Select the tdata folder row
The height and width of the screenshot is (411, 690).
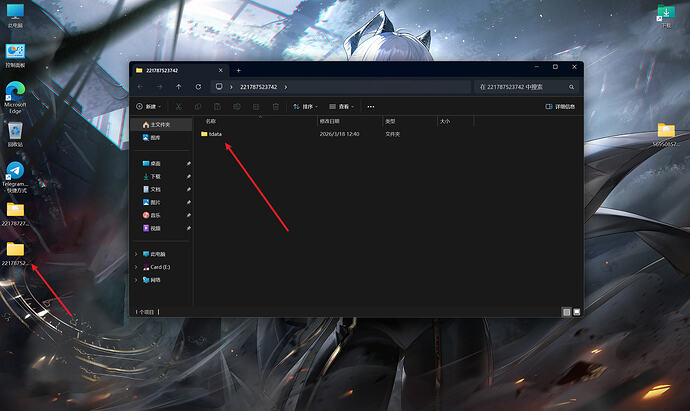tap(336, 134)
